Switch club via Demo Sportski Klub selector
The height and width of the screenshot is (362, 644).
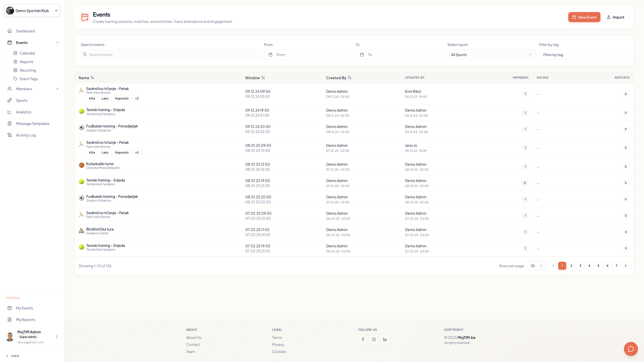tap(32, 11)
